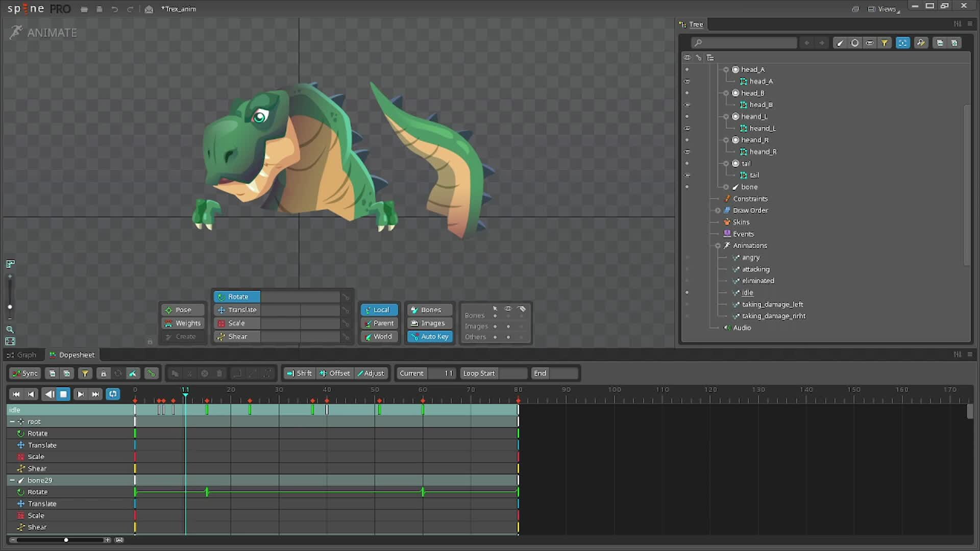The width and height of the screenshot is (980, 551).
Task: Select the Rotate tool
Action: pos(236,296)
